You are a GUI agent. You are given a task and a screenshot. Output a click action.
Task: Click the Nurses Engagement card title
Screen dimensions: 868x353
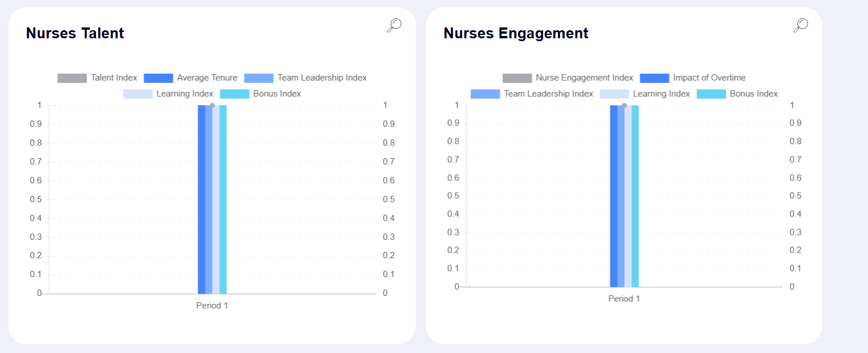pyautogui.click(x=515, y=33)
